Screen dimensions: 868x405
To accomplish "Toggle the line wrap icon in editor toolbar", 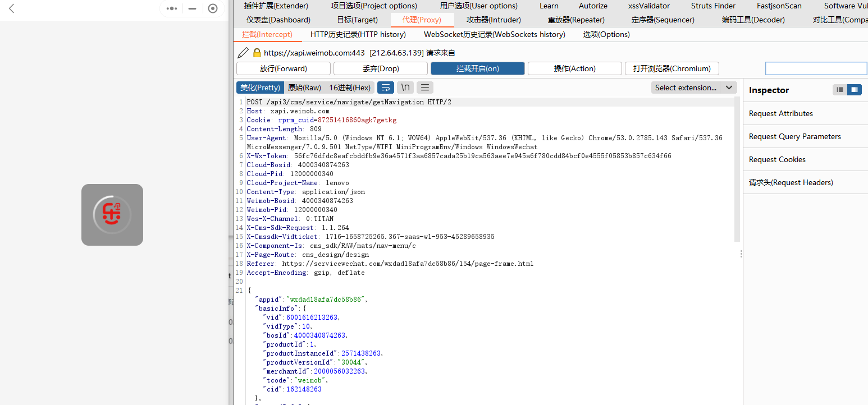I will pos(386,88).
